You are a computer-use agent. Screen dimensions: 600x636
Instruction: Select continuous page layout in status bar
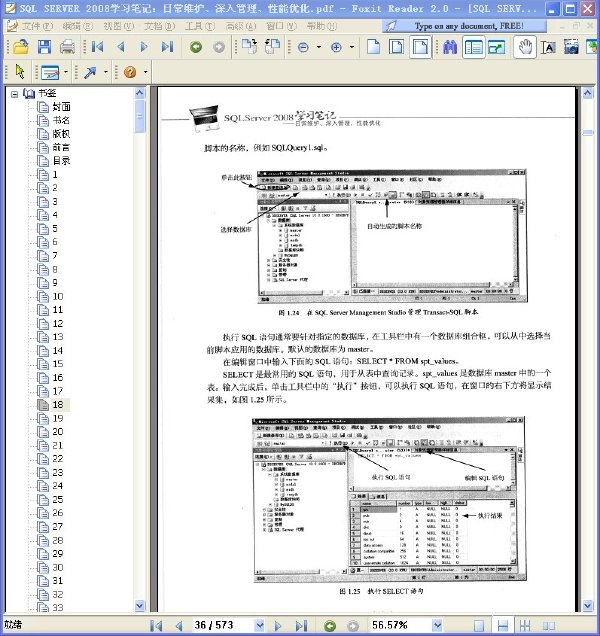[502, 626]
